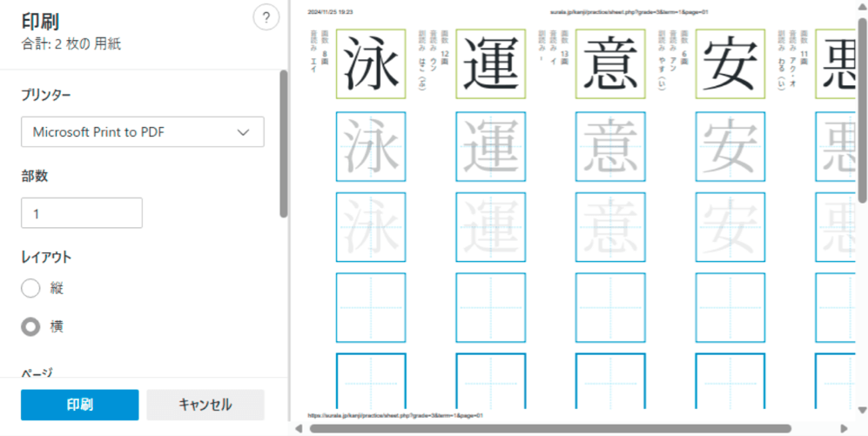Viewport: 868px width, 436px height.
Task: Open the Microsoft Print to PDF dropdown
Action: coord(142,132)
